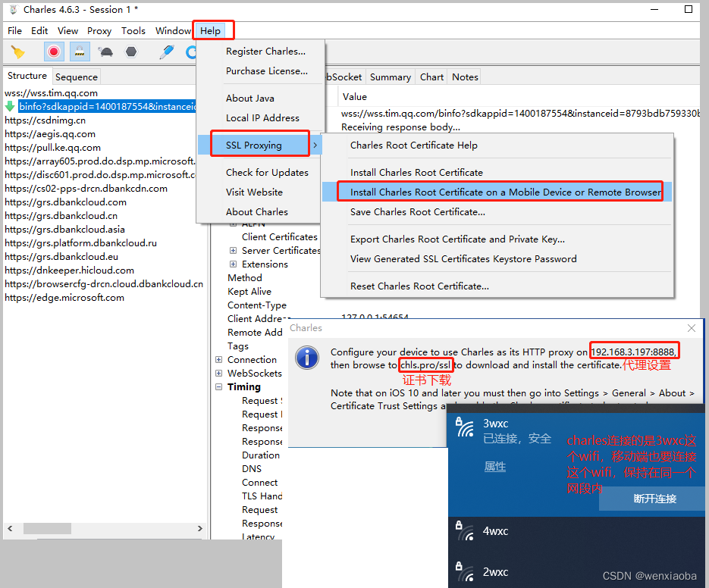This screenshot has width=709, height=588.
Task: Open the Notes tab
Action: 465,77
